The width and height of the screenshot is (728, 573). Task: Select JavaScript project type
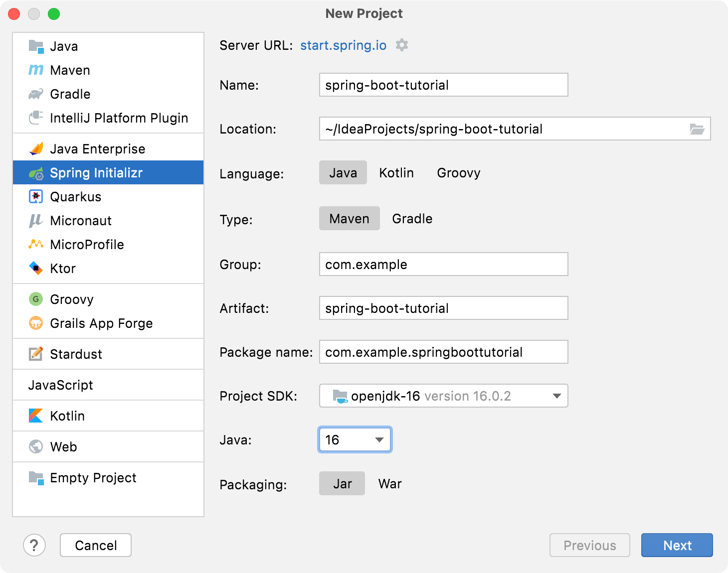point(108,385)
